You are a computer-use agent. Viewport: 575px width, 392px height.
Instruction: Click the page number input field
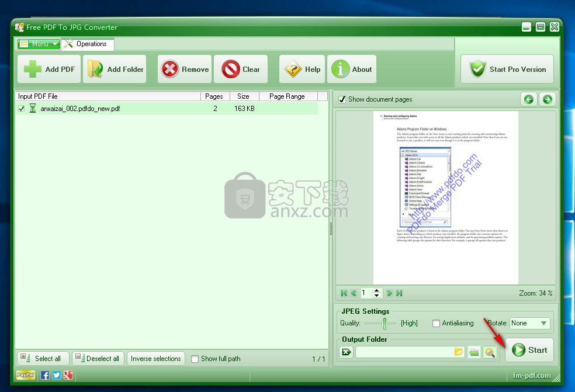tap(366, 293)
